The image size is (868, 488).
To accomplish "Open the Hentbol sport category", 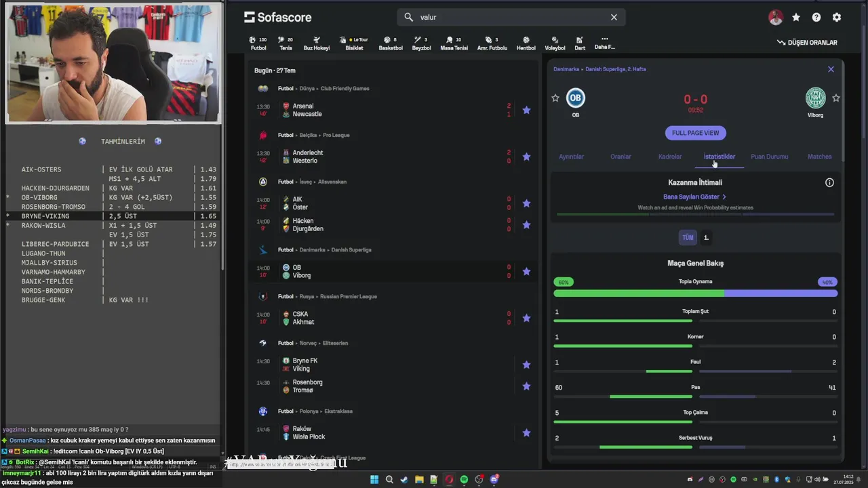I will [x=526, y=43].
